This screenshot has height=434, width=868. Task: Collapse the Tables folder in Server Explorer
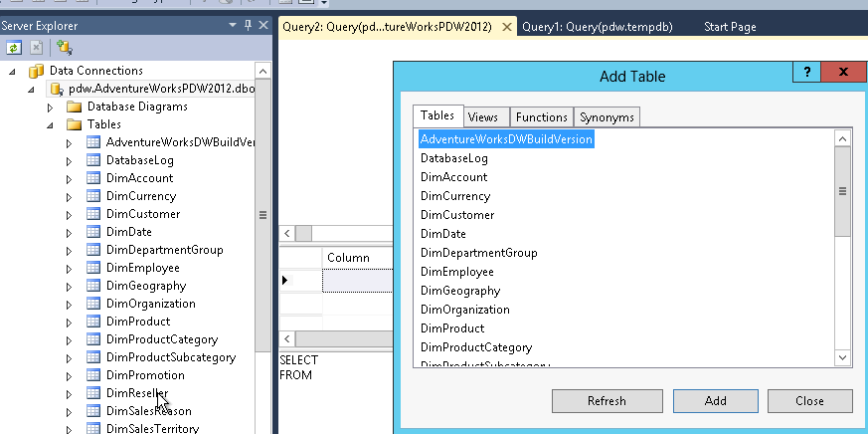point(51,125)
